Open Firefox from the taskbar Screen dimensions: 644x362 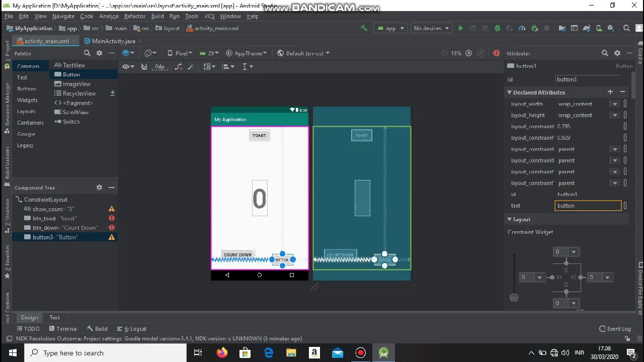coord(222,353)
